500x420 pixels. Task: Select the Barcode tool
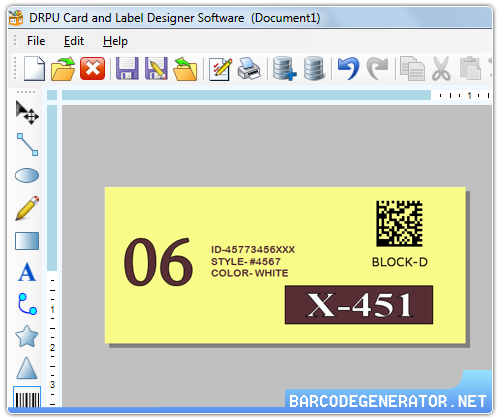27,397
